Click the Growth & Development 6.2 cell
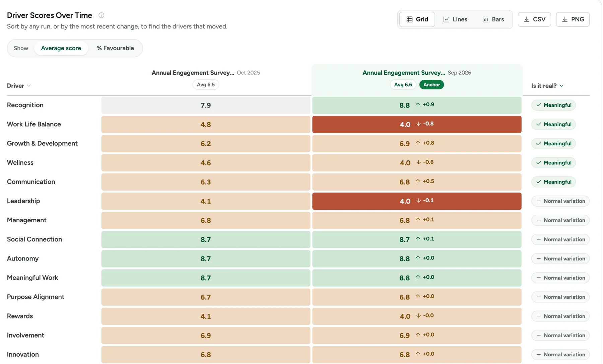Image resolution: width=603 pixels, height=364 pixels. tap(206, 143)
